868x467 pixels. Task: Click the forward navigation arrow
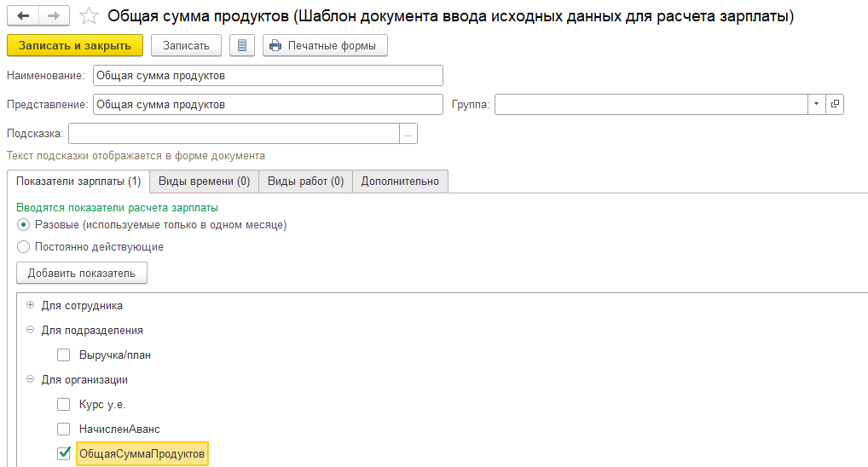[x=53, y=16]
